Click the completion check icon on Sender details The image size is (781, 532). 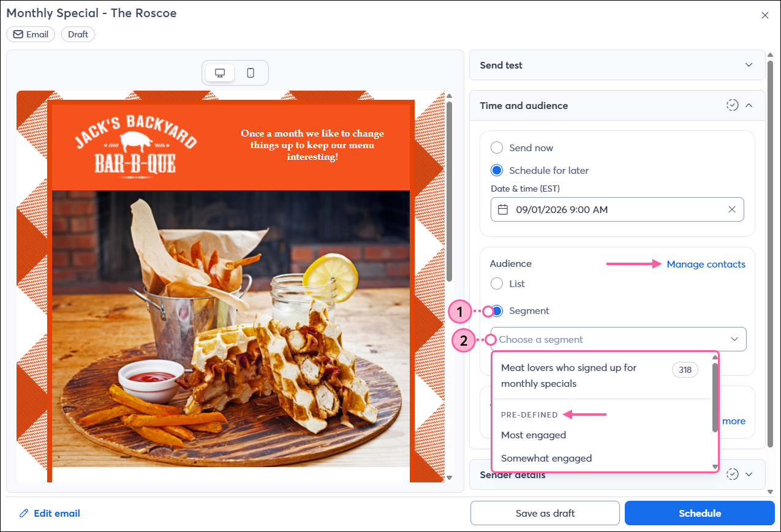[x=732, y=474]
